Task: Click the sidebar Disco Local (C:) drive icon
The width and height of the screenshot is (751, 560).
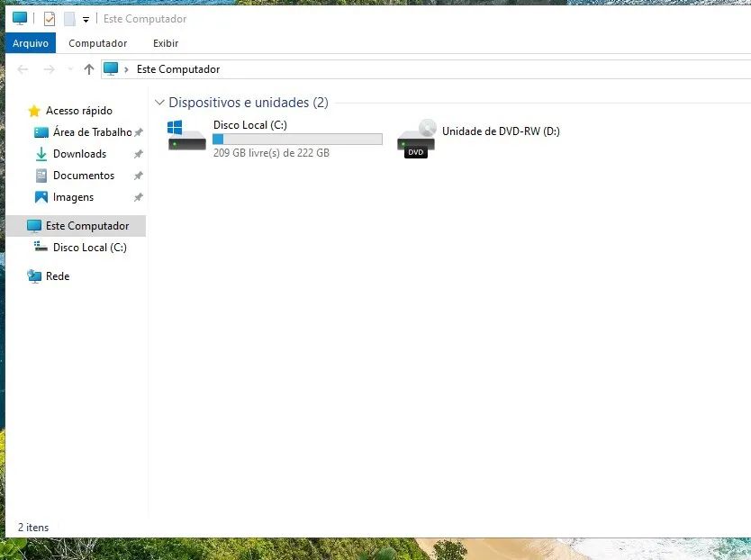Action: tap(41, 247)
